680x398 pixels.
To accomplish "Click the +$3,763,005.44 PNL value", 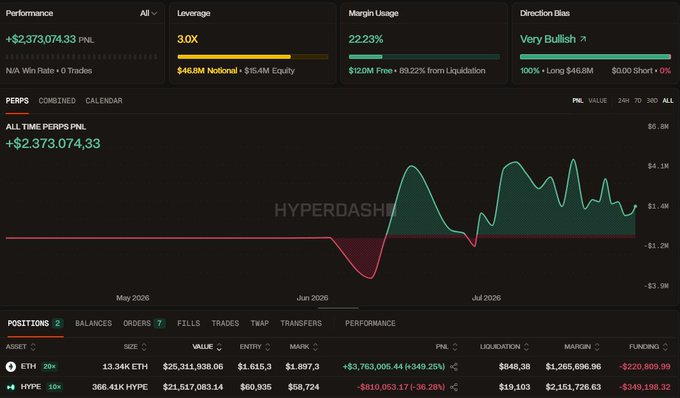I will tap(394, 367).
